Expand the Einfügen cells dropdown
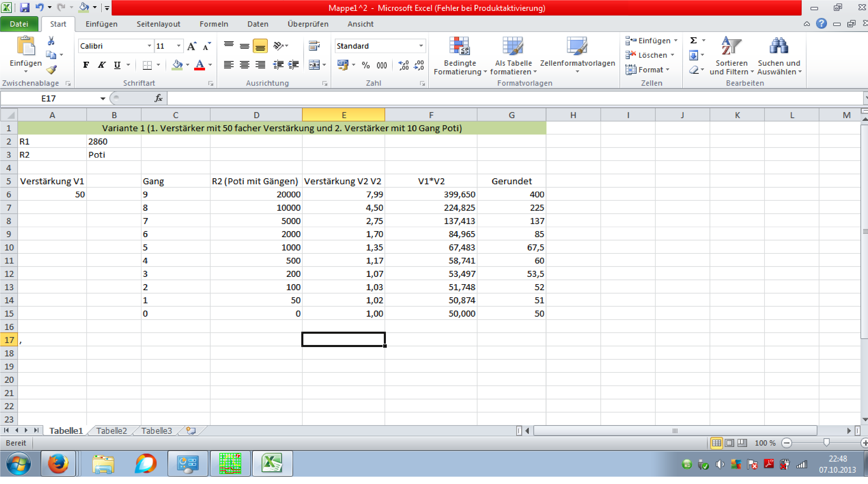The width and height of the screenshot is (868, 484). (676, 40)
